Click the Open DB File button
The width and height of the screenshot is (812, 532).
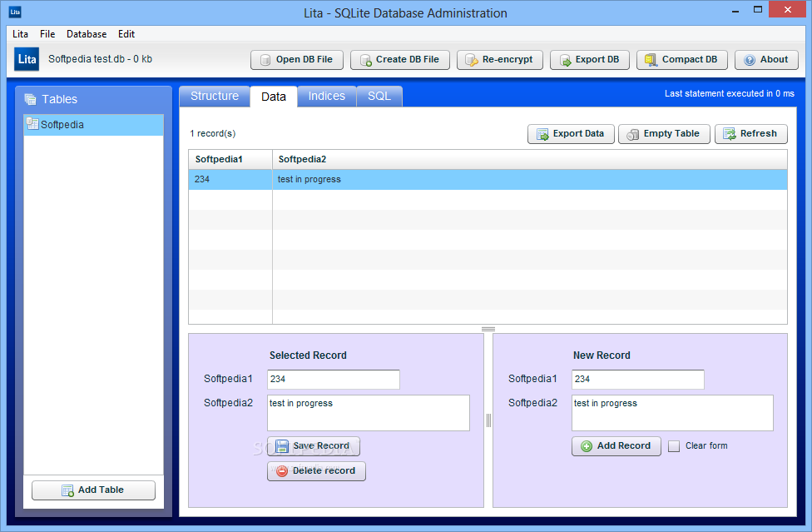(x=297, y=60)
